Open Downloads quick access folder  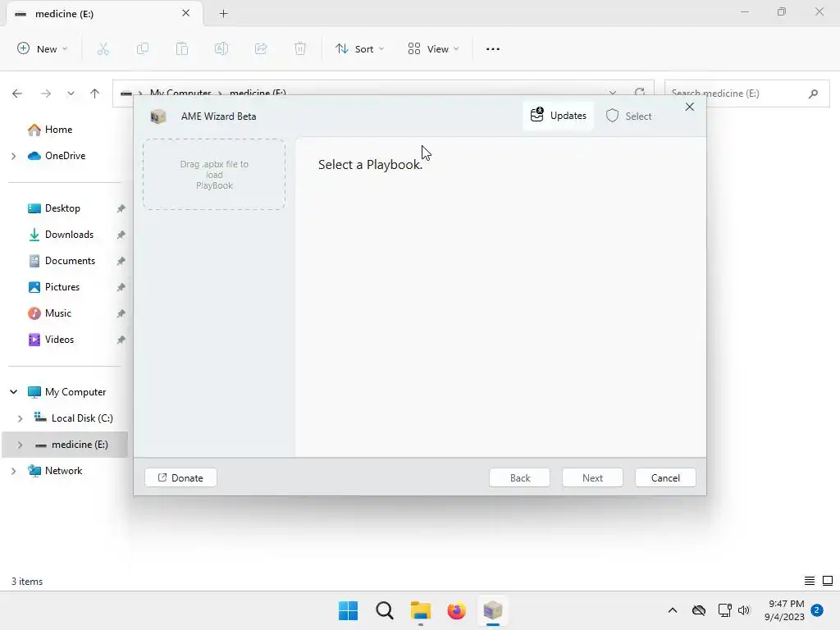click(69, 234)
